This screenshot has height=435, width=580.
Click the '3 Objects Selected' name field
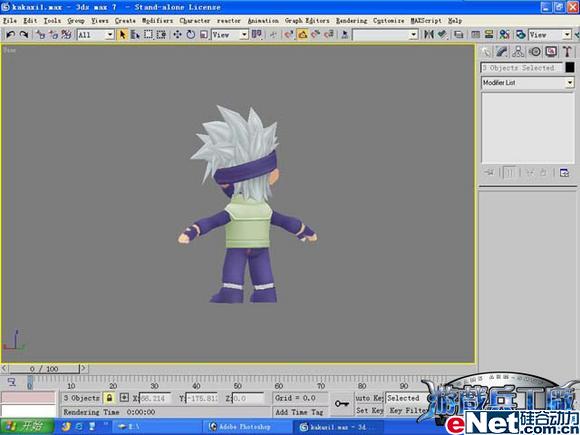click(x=522, y=68)
